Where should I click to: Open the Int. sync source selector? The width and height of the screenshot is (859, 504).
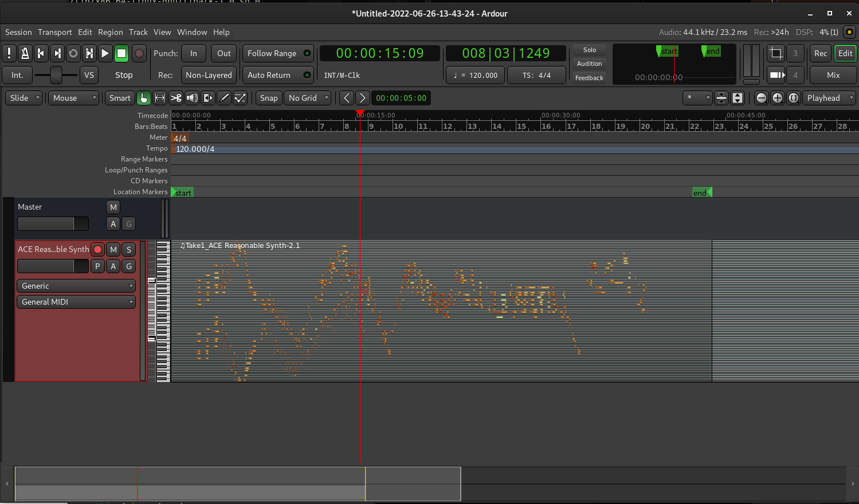pyautogui.click(x=17, y=75)
